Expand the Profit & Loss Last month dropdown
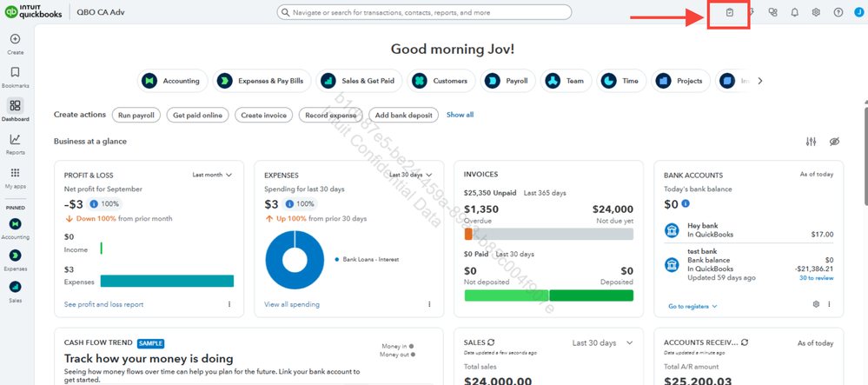 tap(212, 175)
